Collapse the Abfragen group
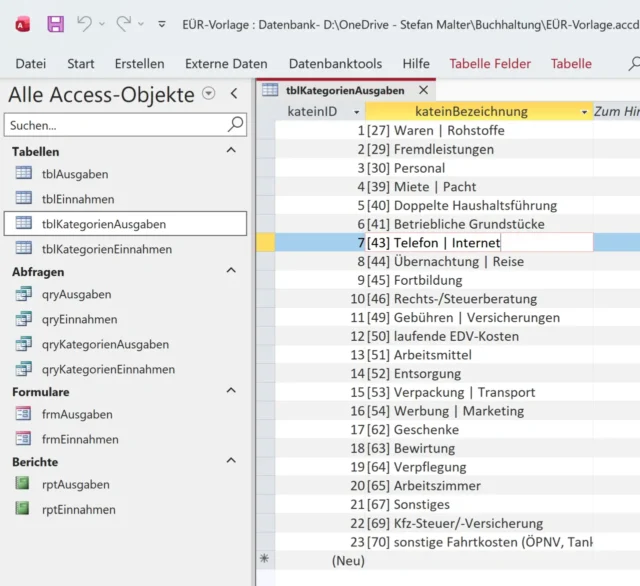The width and height of the screenshot is (640, 586). click(x=231, y=271)
